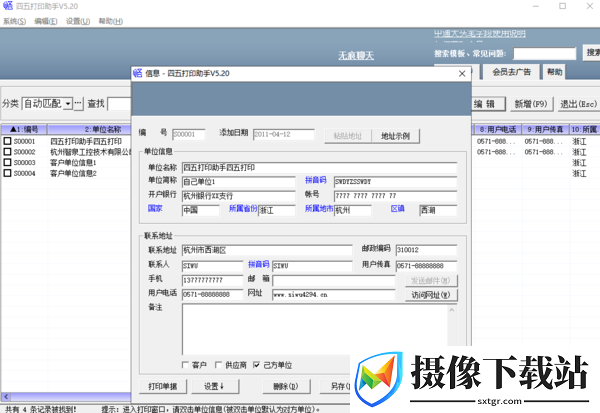This screenshot has height=413, width=600.
Task: Tick the 客户 checkbox
Action: coord(185,365)
